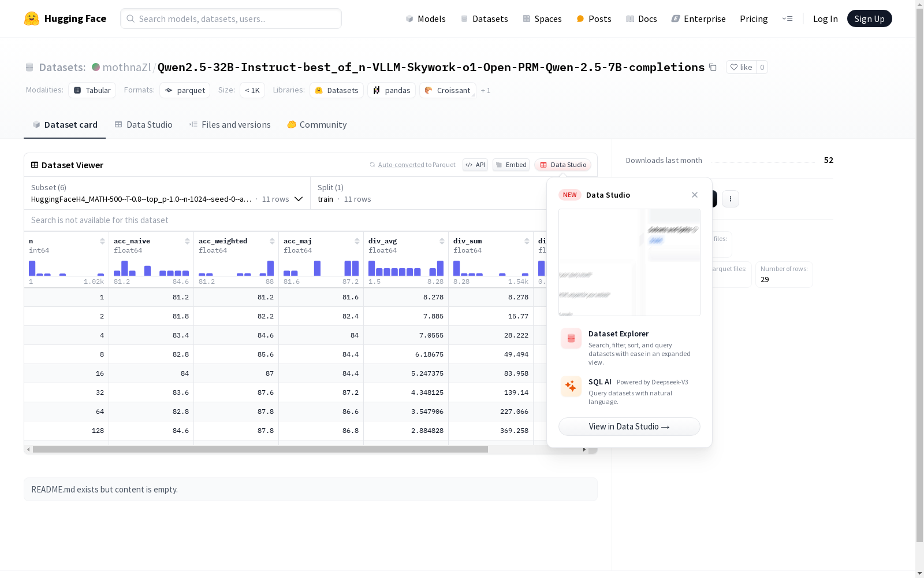The width and height of the screenshot is (924, 578).
Task: Click View in Data Studio button
Action: [x=629, y=427]
